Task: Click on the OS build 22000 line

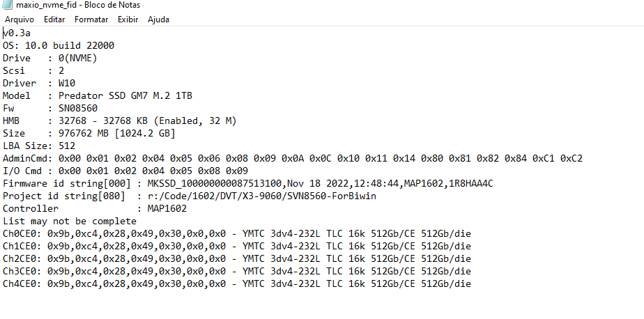Action: (59, 45)
